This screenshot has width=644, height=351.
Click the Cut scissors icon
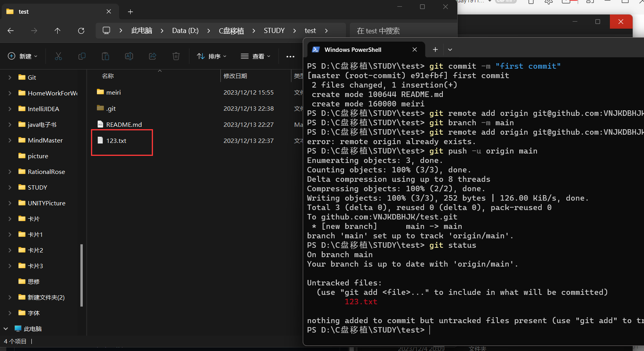pyautogui.click(x=58, y=56)
